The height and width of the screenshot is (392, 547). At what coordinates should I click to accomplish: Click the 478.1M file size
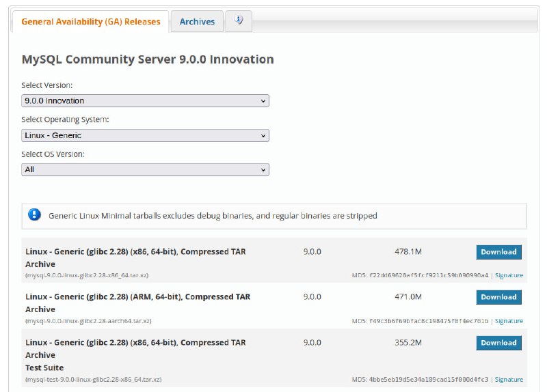408,251
